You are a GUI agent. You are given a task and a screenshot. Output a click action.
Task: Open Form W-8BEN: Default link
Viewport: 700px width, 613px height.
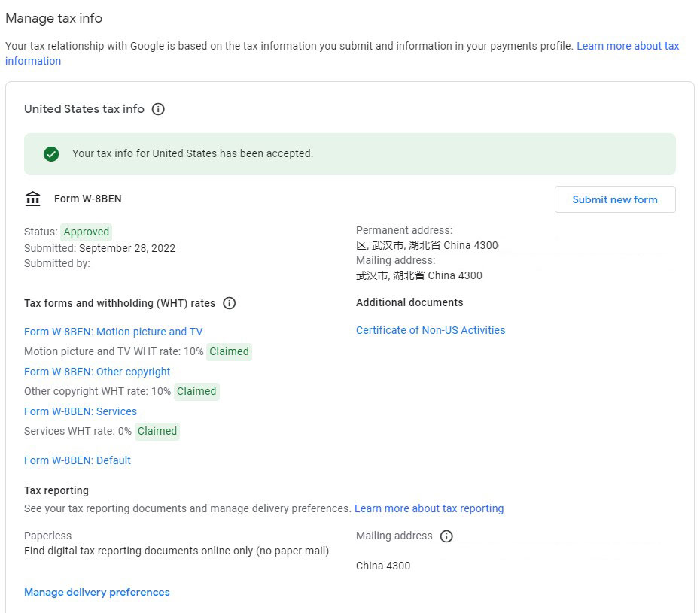tap(78, 460)
